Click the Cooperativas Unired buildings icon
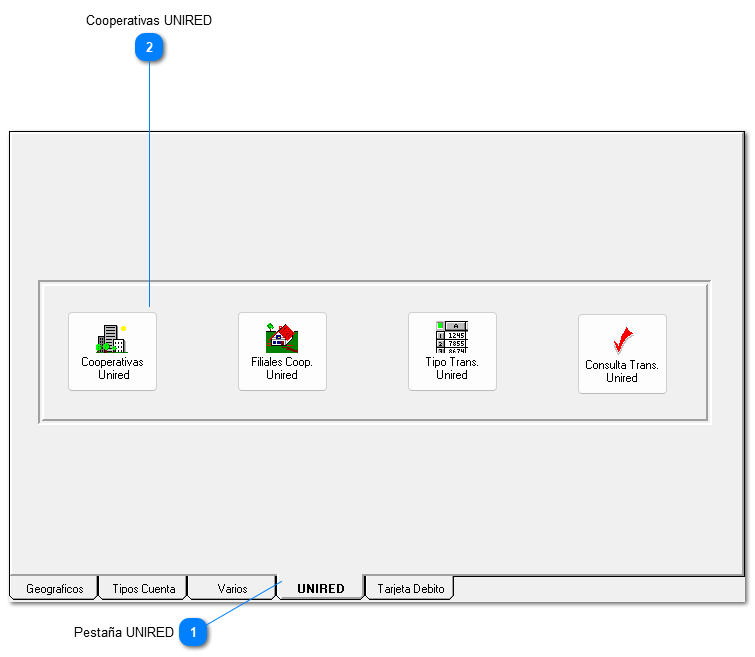The image size is (755, 657). [x=112, y=338]
